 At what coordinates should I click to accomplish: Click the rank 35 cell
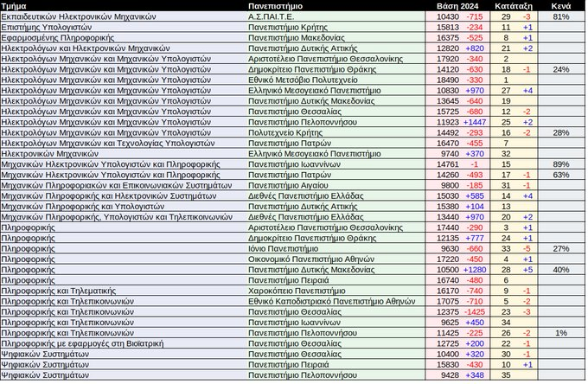[506, 375]
